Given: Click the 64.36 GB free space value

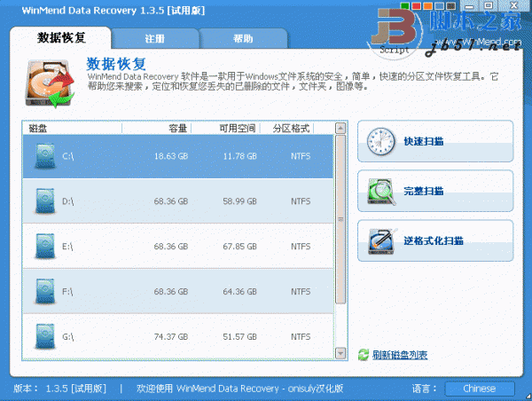Looking at the screenshot, I should [240, 292].
